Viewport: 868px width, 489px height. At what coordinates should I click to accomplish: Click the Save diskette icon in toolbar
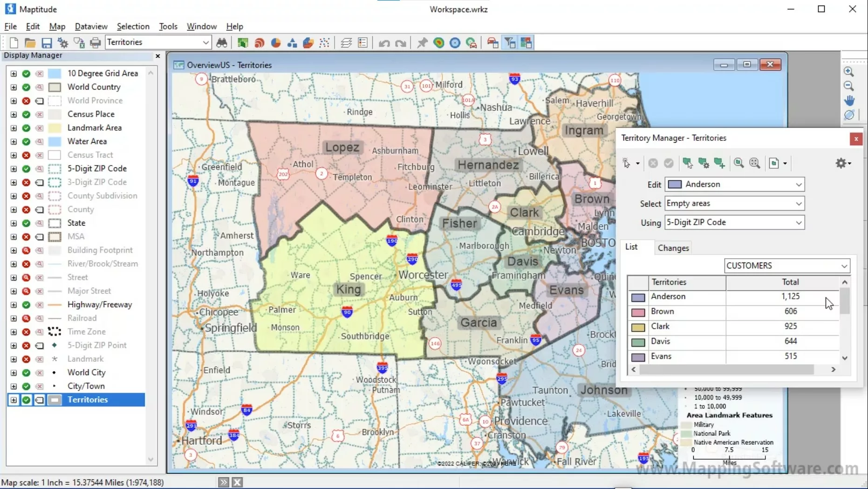[x=47, y=43]
